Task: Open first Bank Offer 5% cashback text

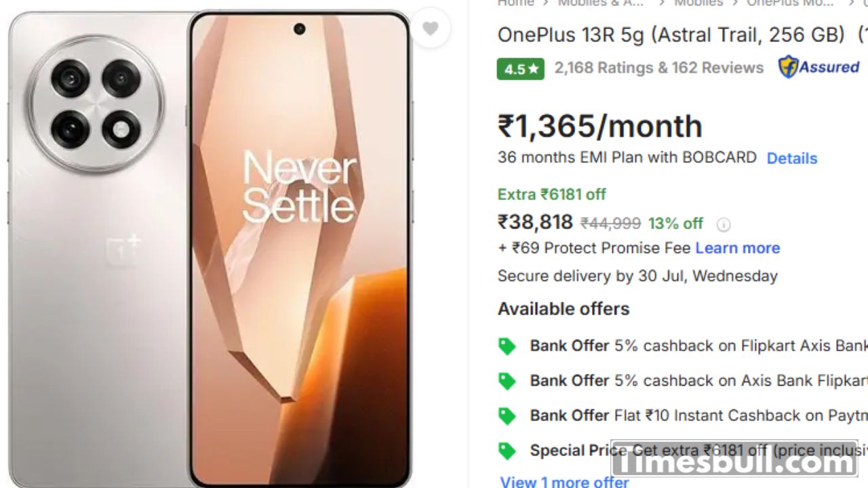Action: coord(698,346)
